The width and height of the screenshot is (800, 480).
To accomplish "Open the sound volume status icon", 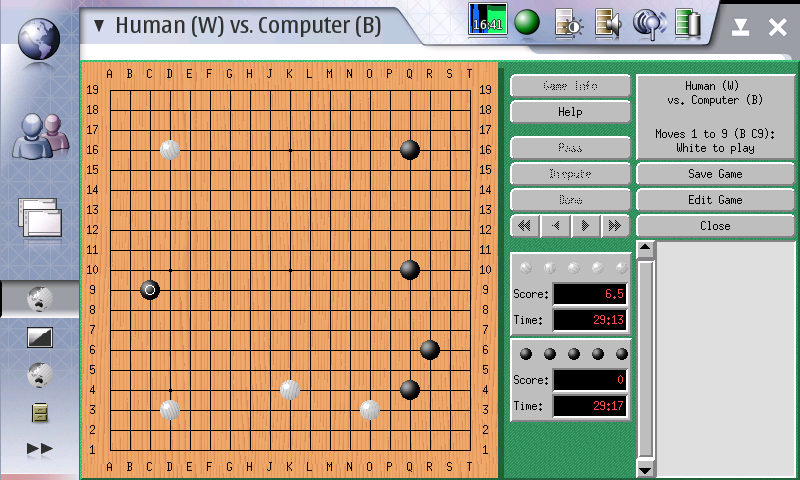I will pos(608,22).
